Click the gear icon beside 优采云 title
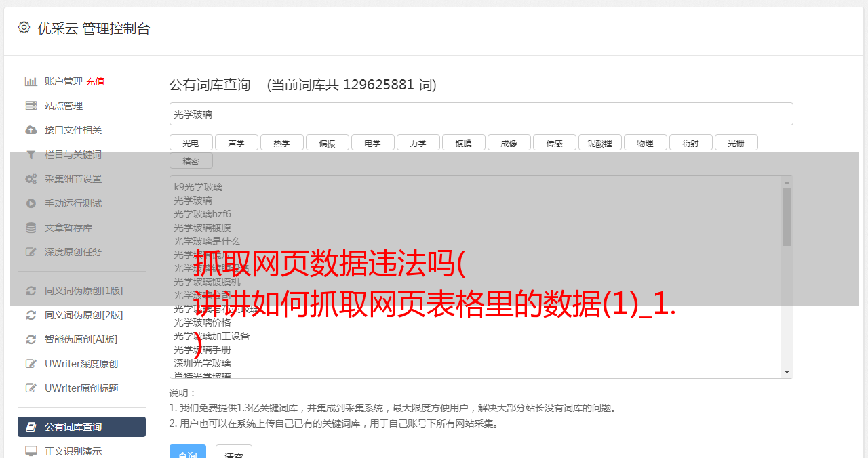The height and width of the screenshot is (458, 868). point(24,28)
